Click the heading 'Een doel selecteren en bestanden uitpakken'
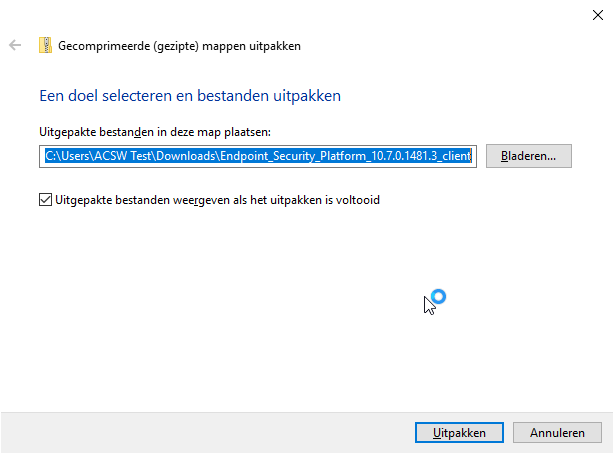The width and height of the screenshot is (614, 454). click(x=190, y=96)
